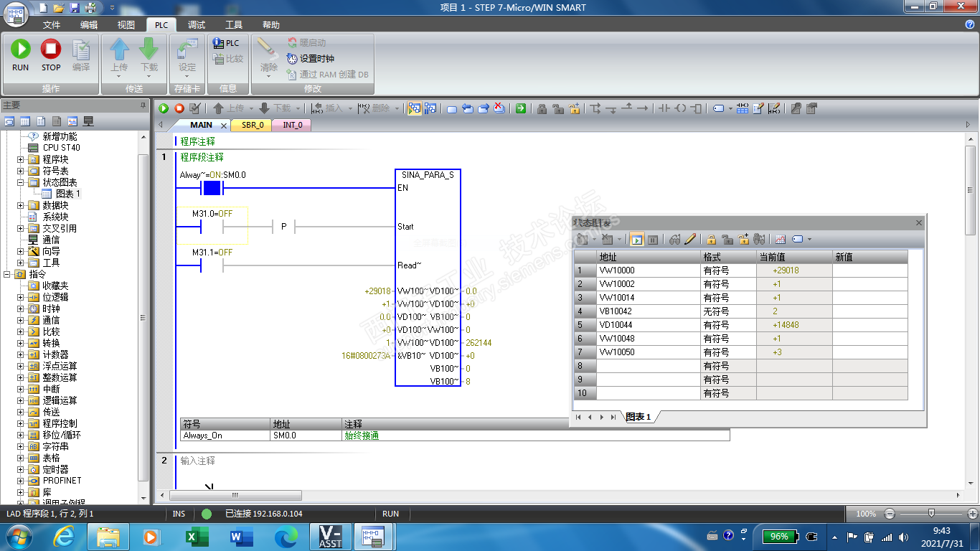
Task: Expand the 程序块 tree node
Action: pos(21,159)
